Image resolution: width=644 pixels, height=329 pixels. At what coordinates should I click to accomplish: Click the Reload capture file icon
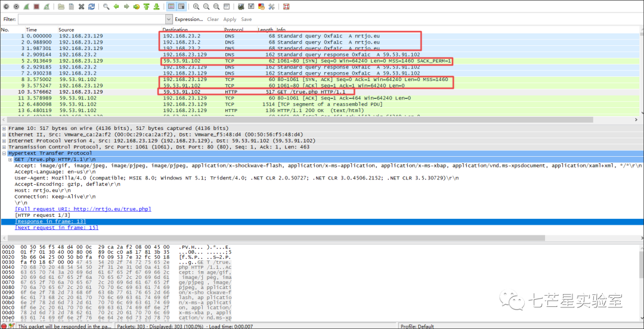pos(92,7)
